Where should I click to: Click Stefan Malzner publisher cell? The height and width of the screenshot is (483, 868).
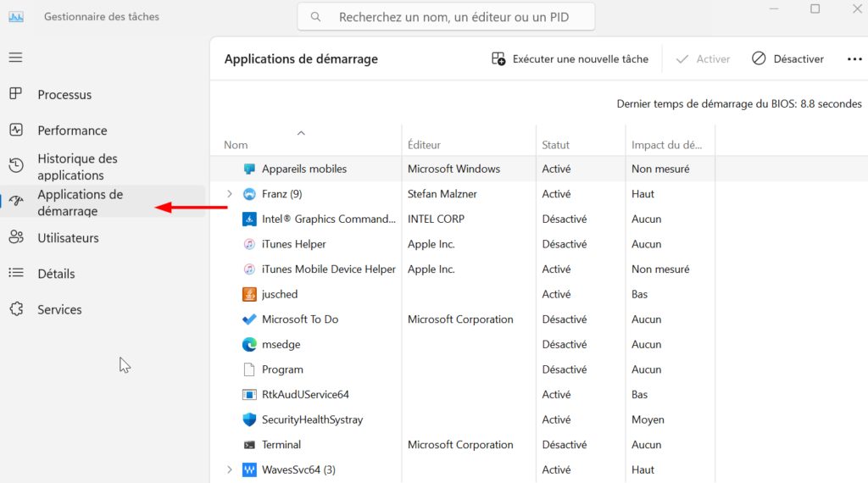[x=442, y=194]
